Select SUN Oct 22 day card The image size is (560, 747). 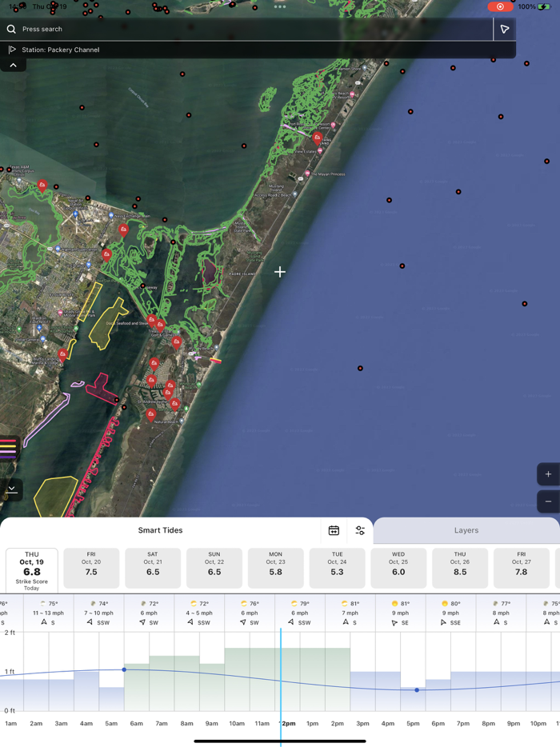(x=214, y=568)
